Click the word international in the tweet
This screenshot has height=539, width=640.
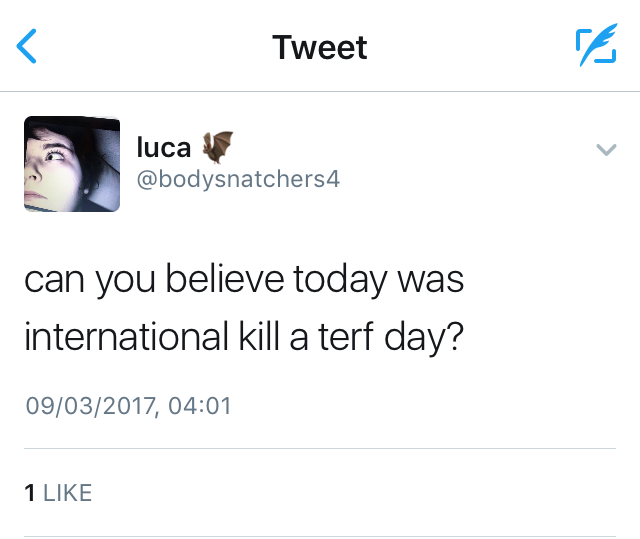126,335
